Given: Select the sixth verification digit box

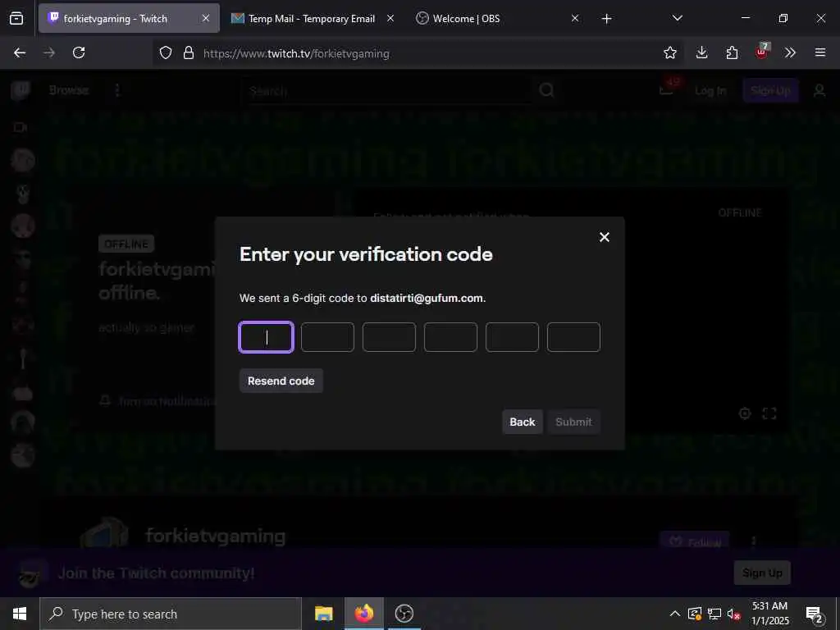Looking at the screenshot, I should pos(573,337).
